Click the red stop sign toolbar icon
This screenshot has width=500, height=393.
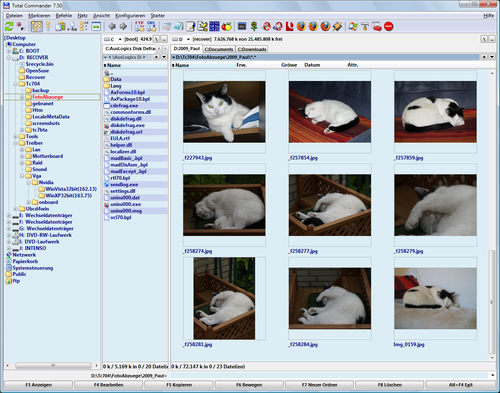tap(389, 26)
